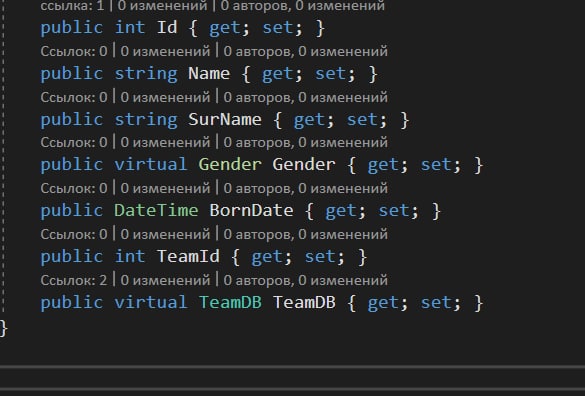
Task: Place cursor on the 'BornDate' property name
Action: 251,210
